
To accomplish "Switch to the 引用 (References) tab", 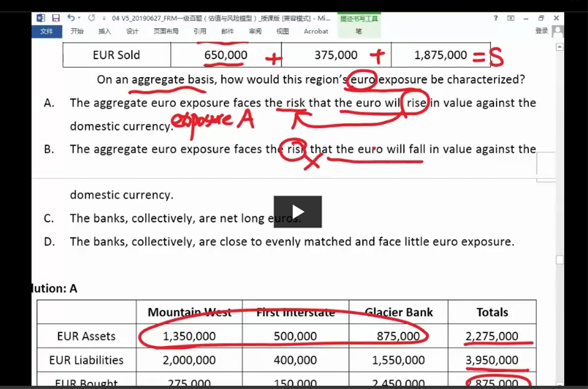I will pos(199,31).
